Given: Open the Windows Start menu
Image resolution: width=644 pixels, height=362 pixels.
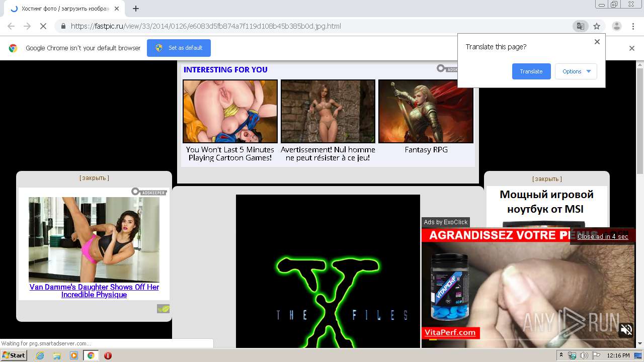Looking at the screenshot, I should pos(14,355).
